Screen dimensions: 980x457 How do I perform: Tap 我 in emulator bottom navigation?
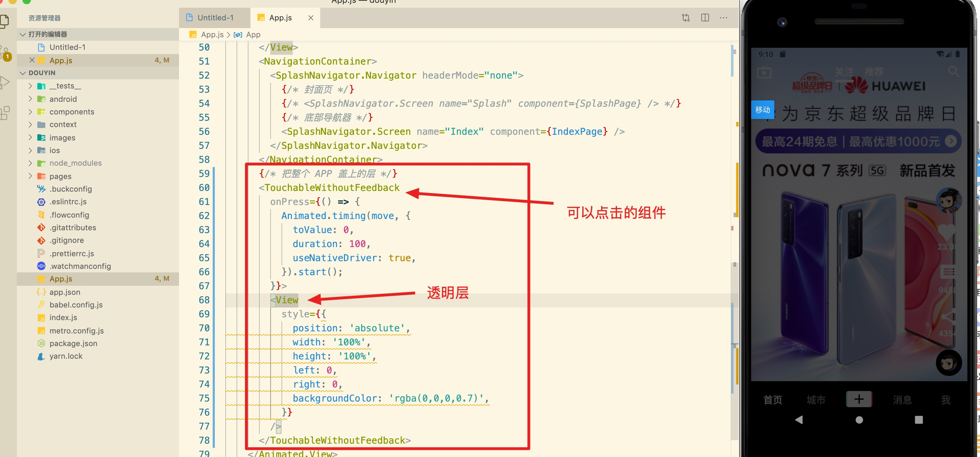pos(946,399)
